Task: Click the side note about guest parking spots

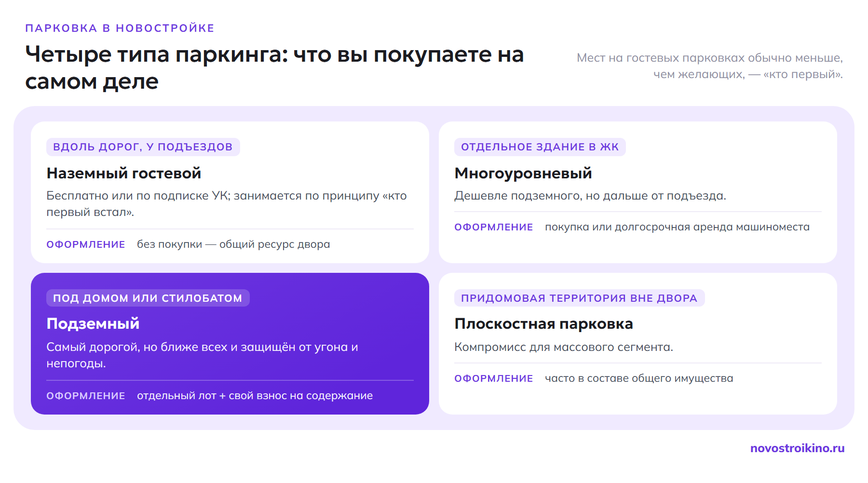Action: click(709, 66)
